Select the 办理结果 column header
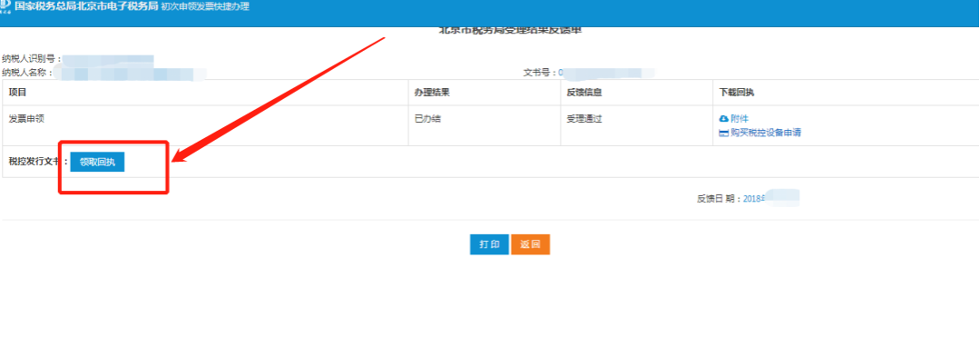The height and width of the screenshot is (337, 980). [x=433, y=92]
